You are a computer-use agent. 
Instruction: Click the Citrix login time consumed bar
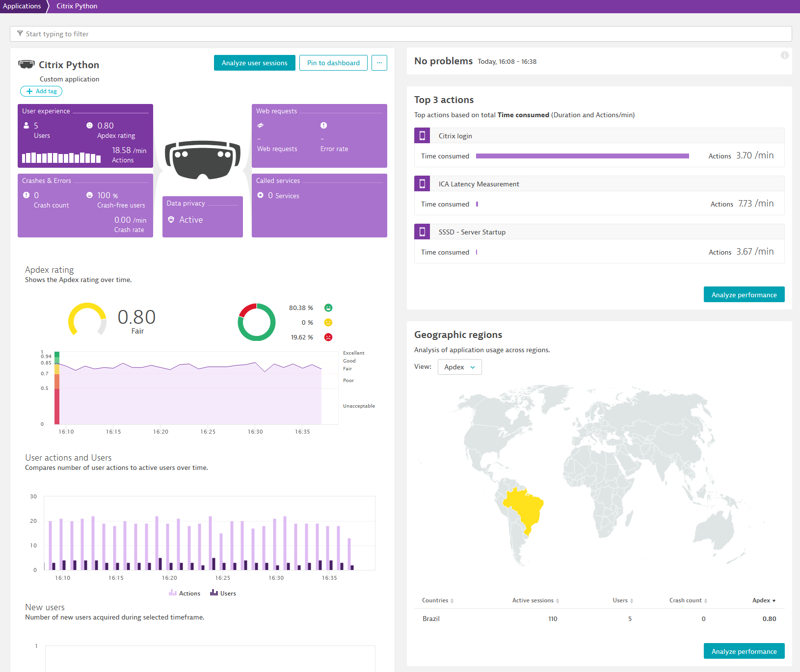pyautogui.click(x=583, y=156)
